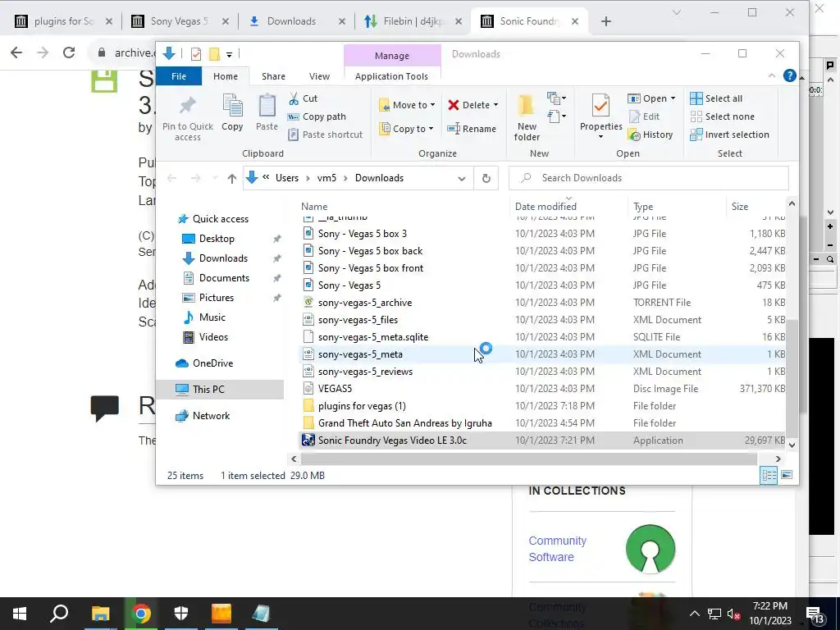This screenshot has height=630, width=840.
Task: Open the address bar history dropdown
Action: point(461,178)
